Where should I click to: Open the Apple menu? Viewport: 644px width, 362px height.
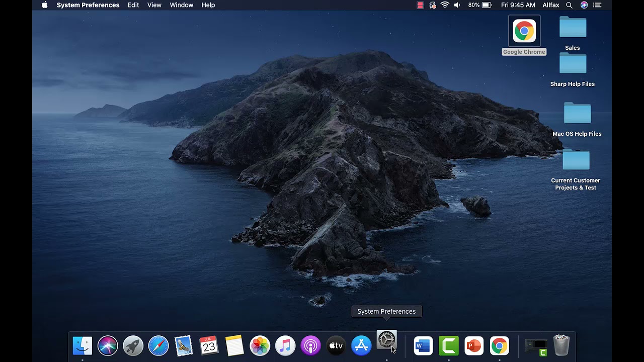tap(44, 5)
